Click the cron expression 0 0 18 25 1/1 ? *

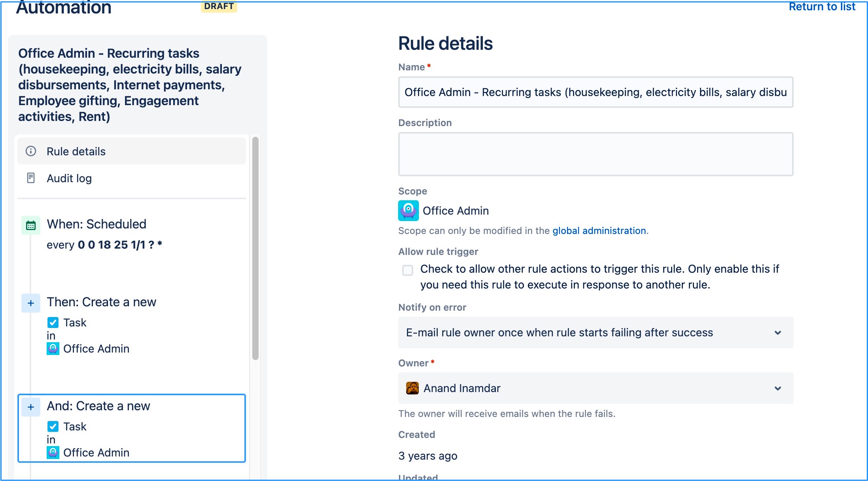click(x=120, y=245)
